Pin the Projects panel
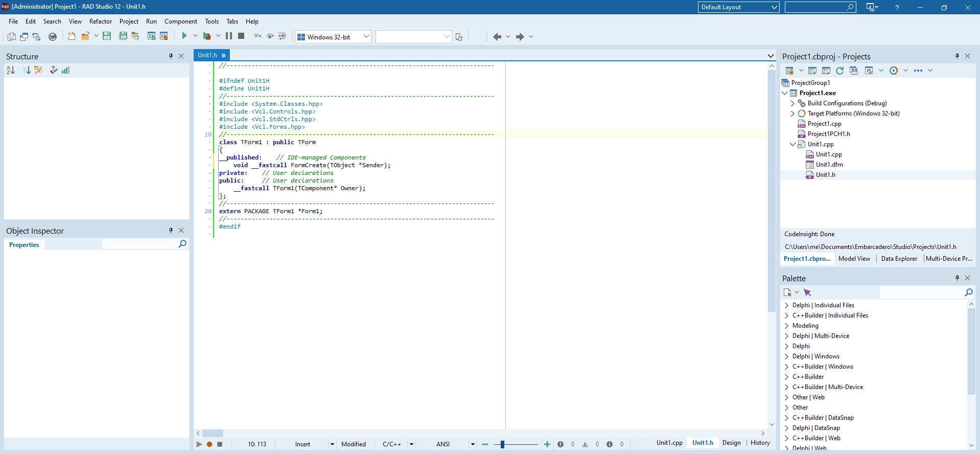 [958, 56]
